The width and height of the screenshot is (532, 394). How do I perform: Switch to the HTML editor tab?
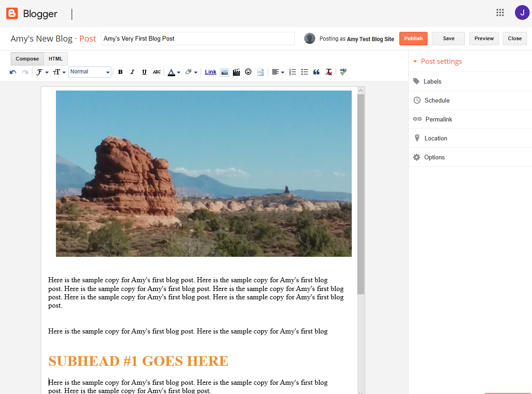[55, 59]
